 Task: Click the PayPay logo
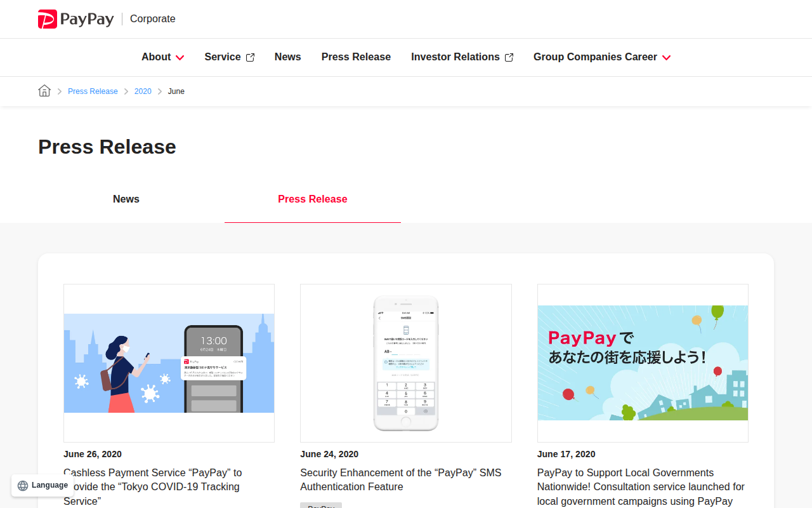[x=76, y=19]
